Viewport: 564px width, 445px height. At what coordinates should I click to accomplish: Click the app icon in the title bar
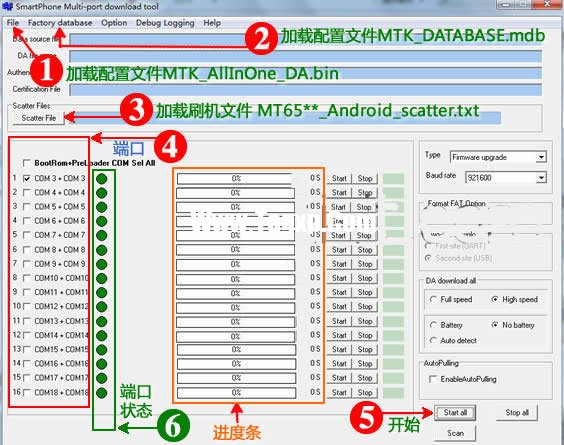pos(7,6)
